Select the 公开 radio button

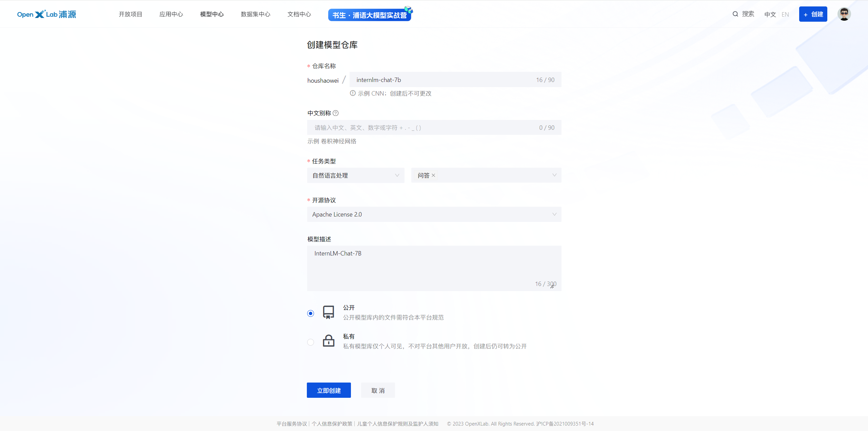311,313
